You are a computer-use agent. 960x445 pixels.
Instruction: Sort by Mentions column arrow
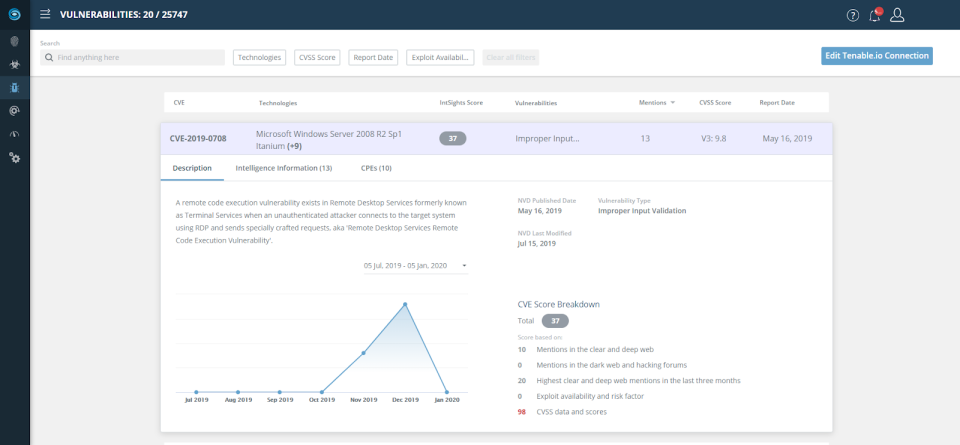(x=673, y=103)
